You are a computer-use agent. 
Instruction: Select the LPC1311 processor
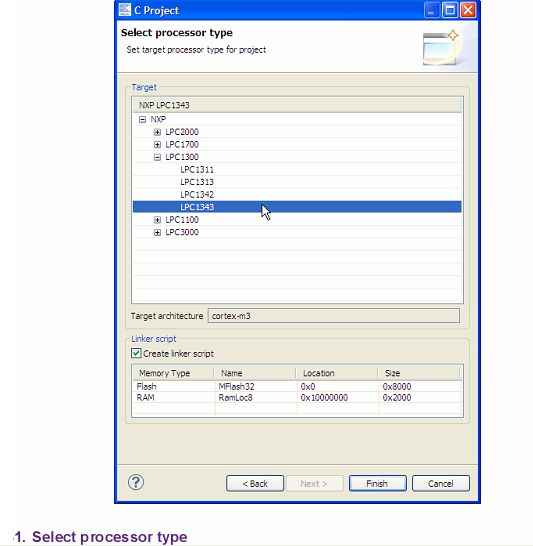[x=197, y=170]
